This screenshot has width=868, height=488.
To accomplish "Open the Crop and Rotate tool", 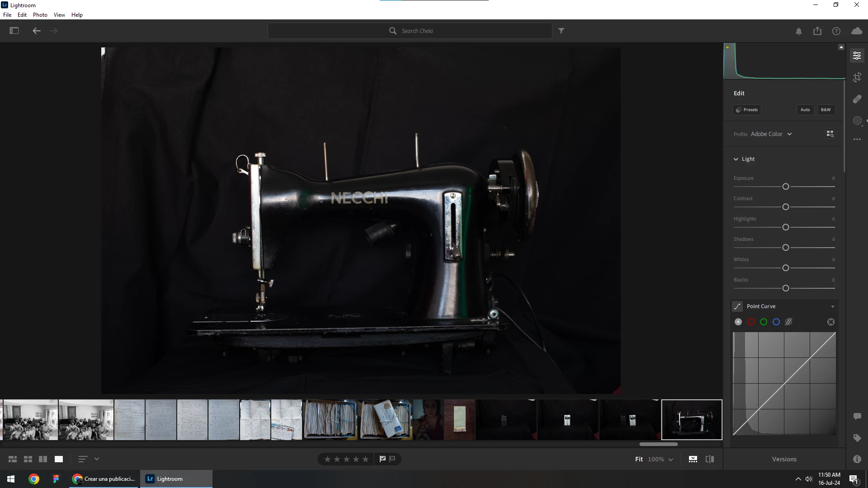I will coord(857,77).
